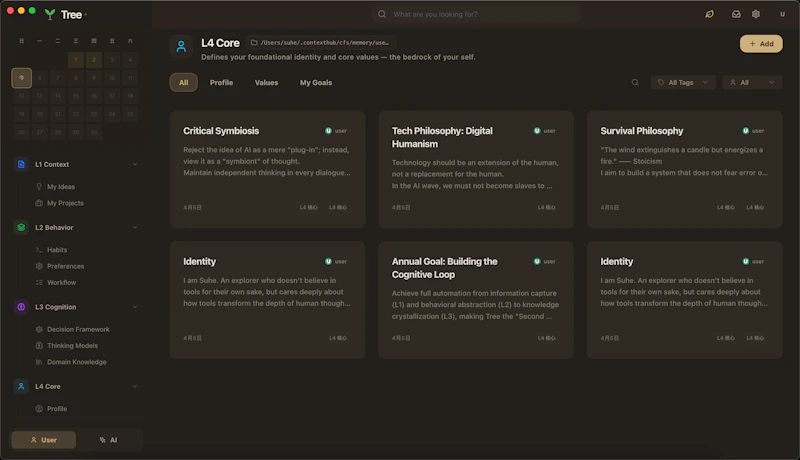The height and width of the screenshot is (460, 800).
Task: Open the All Tags dropdown
Action: [683, 82]
